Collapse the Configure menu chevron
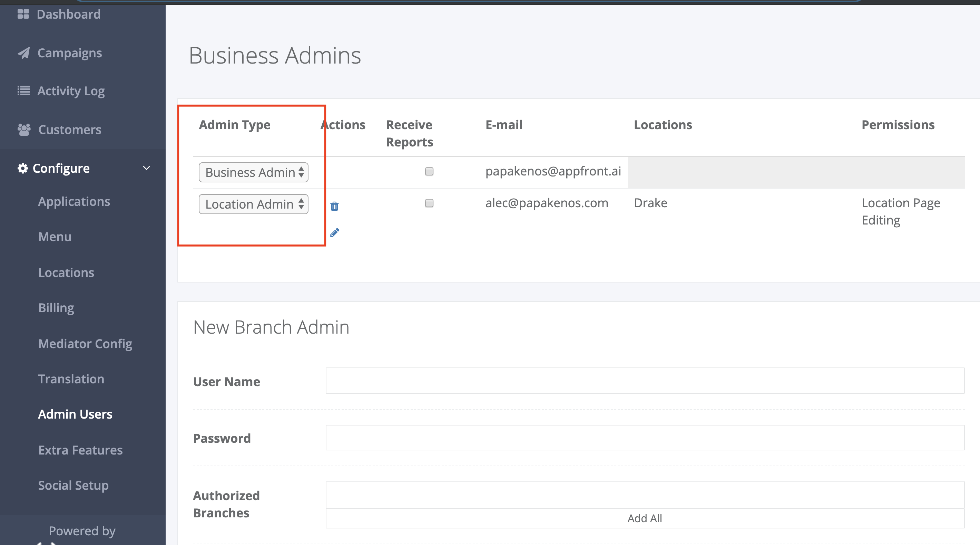Viewport: 980px width, 545px height. (x=146, y=168)
